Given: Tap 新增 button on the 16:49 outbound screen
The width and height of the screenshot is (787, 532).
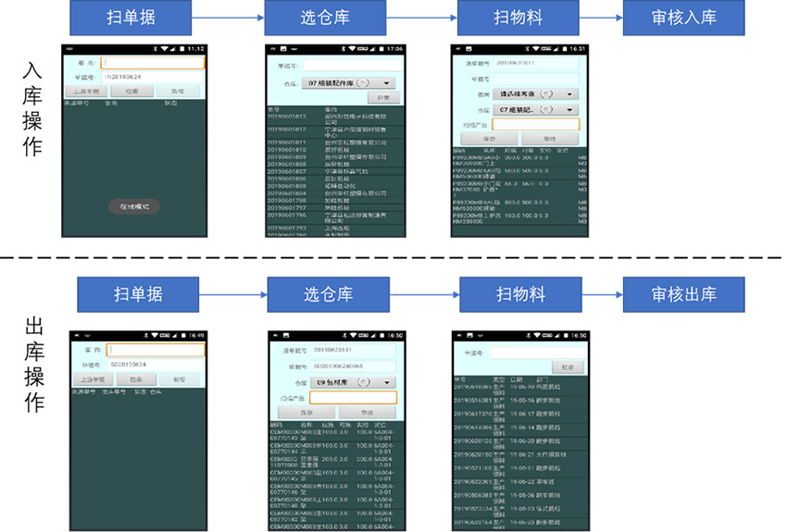Looking at the screenshot, I should click(180, 379).
